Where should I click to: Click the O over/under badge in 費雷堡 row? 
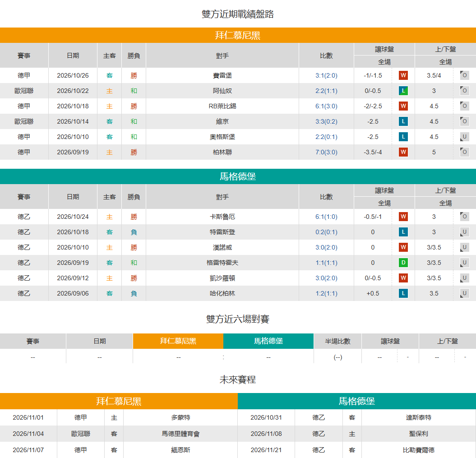464,75
